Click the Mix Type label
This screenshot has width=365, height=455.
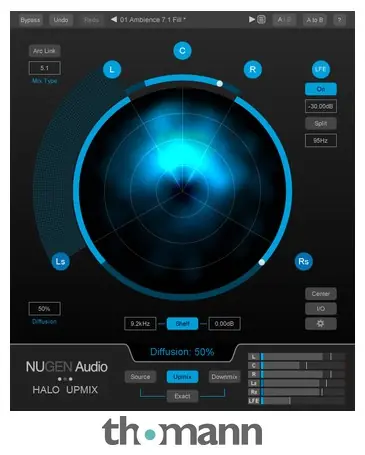[x=45, y=81]
